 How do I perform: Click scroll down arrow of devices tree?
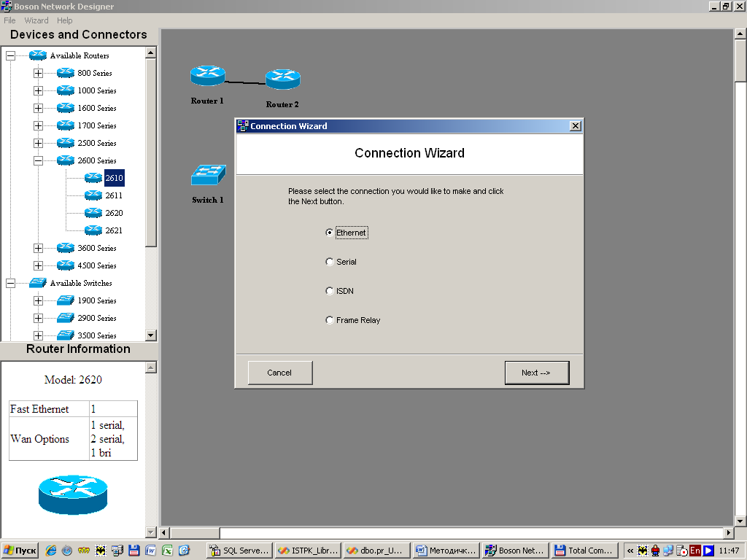click(150, 335)
